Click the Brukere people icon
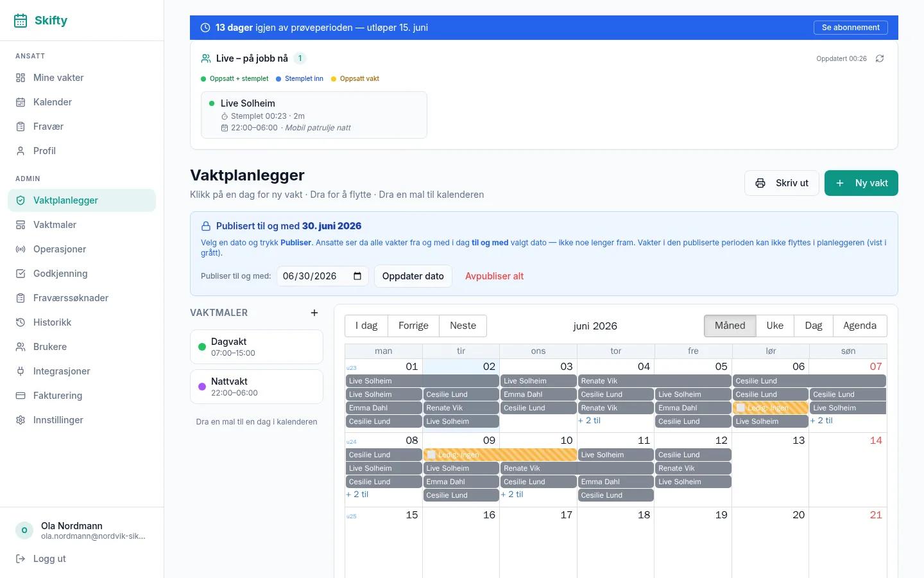The width and height of the screenshot is (924, 578). point(21,347)
